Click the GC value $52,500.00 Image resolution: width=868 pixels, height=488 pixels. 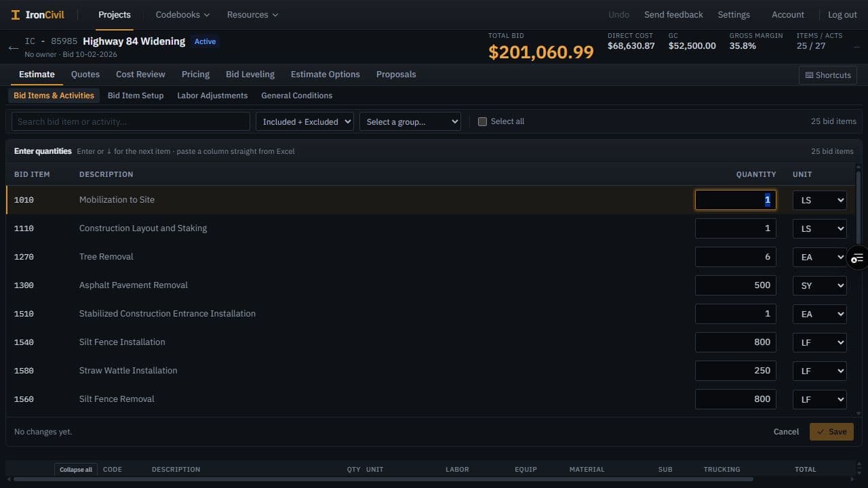tap(692, 46)
